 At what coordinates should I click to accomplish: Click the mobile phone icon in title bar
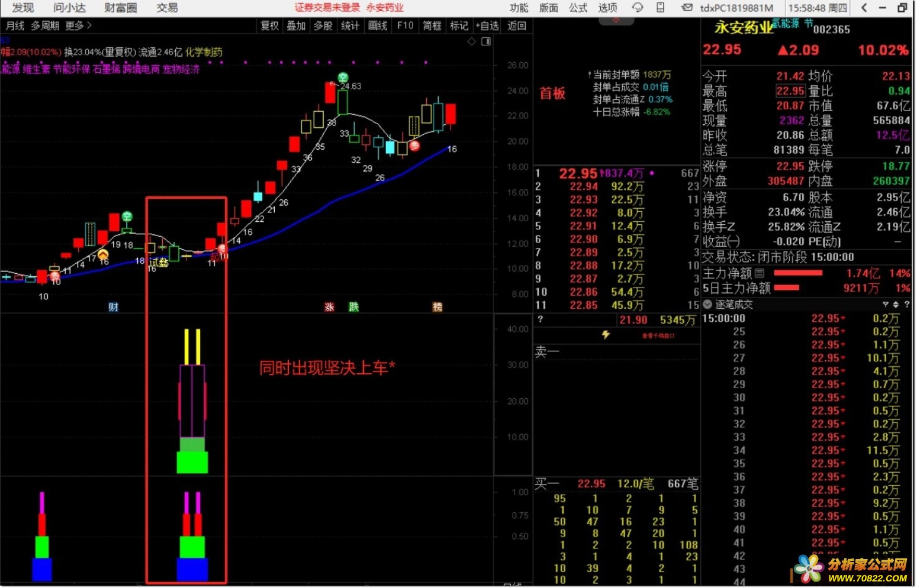[x=660, y=8]
